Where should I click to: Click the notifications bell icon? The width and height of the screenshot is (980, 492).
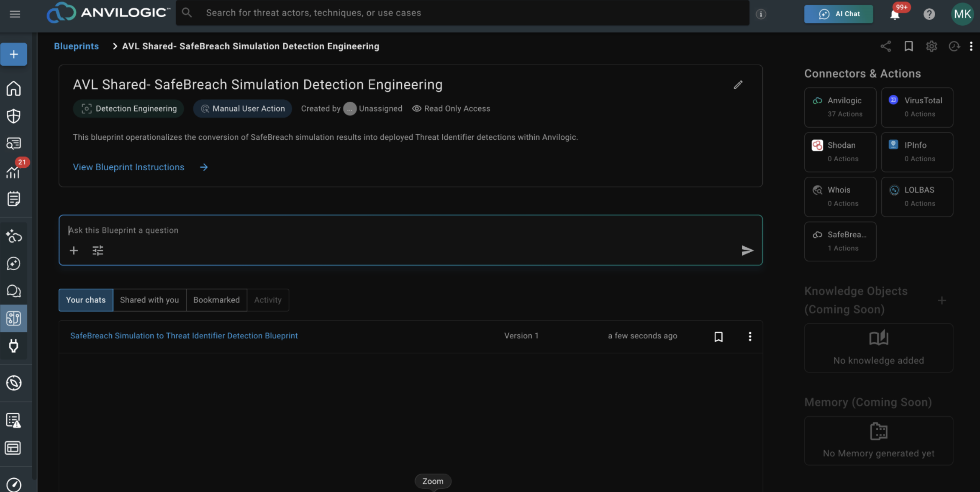tap(895, 15)
